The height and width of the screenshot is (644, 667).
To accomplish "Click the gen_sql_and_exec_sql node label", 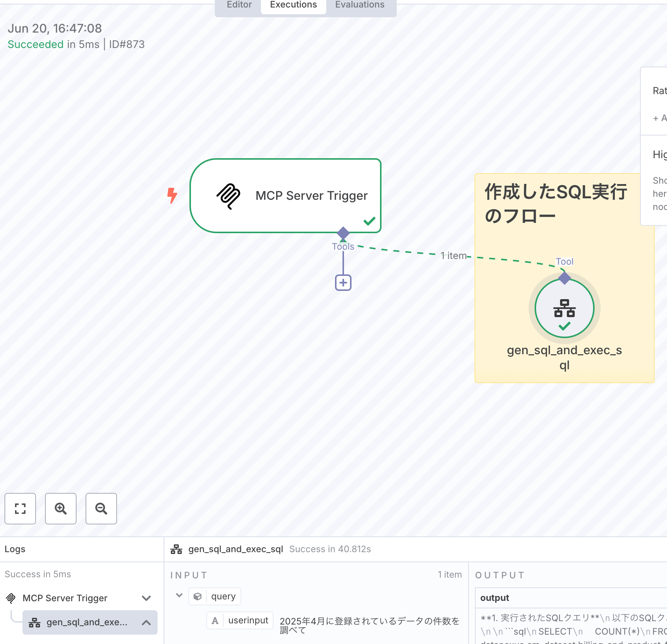I will click(x=565, y=357).
